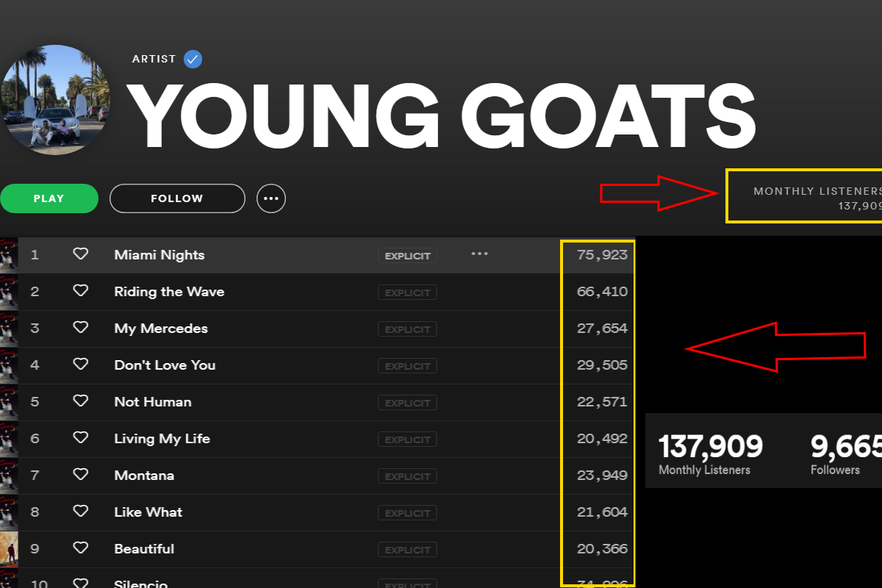Viewport: 882px width, 588px height.
Task: Save My Mercedes with heart icon
Action: pos(80,328)
